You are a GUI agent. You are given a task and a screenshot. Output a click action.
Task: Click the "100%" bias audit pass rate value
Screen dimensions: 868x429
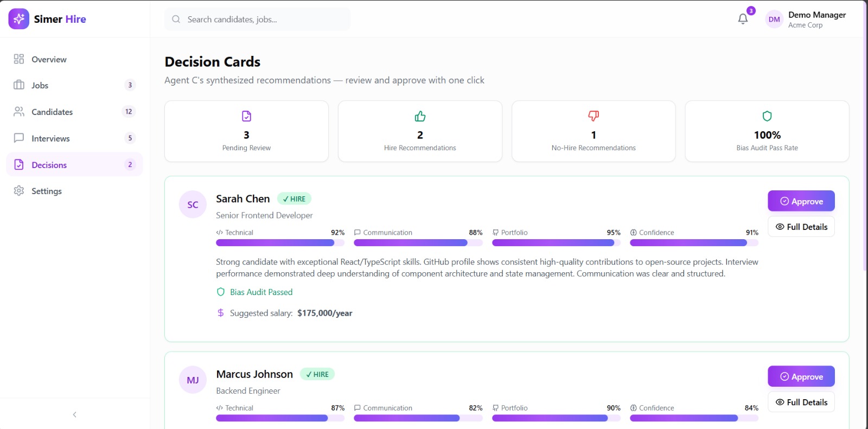click(767, 135)
